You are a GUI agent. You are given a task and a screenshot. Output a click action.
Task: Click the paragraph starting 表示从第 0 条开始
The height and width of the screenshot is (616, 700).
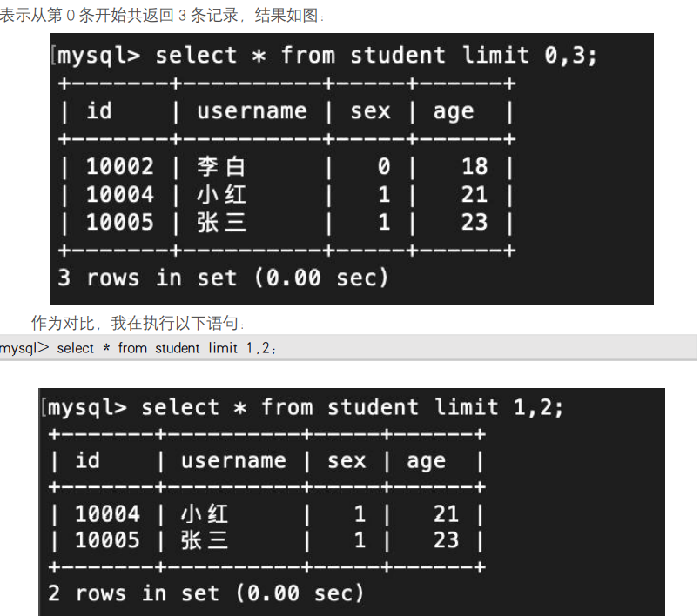163,15
